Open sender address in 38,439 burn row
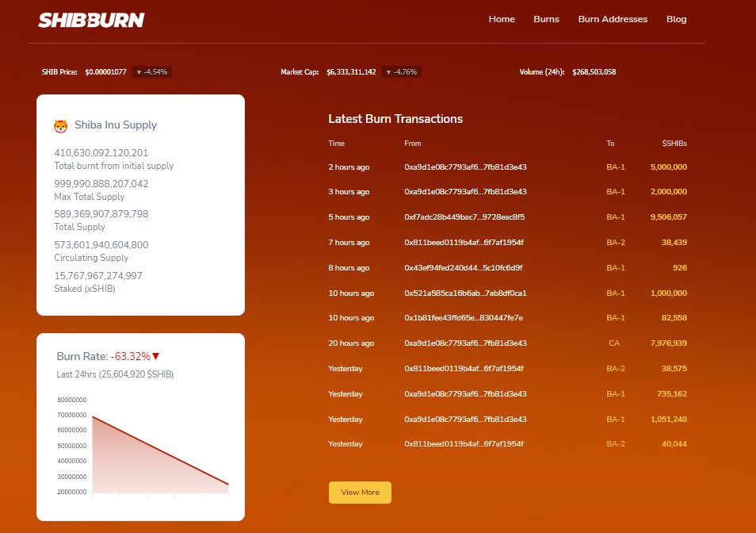 click(x=464, y=242)
